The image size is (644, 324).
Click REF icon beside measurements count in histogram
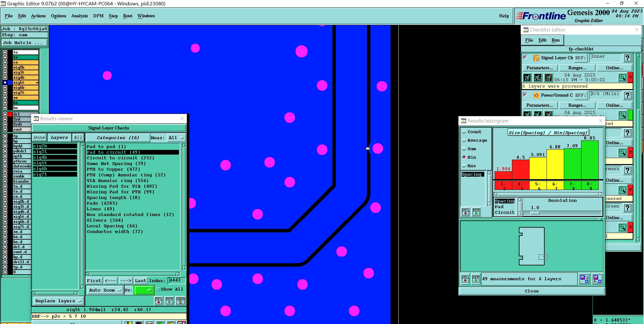[476, 279]
